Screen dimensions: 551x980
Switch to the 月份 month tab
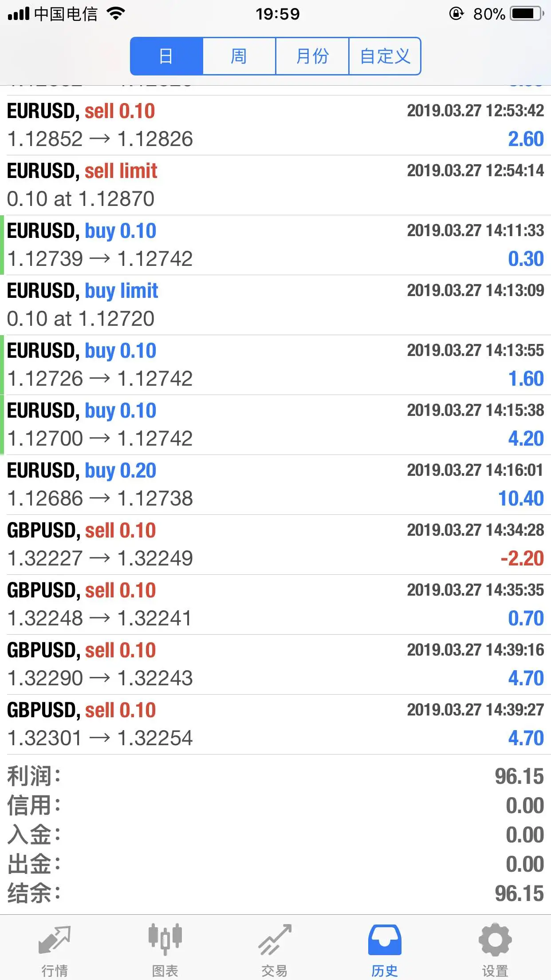(x=312, y=56)
